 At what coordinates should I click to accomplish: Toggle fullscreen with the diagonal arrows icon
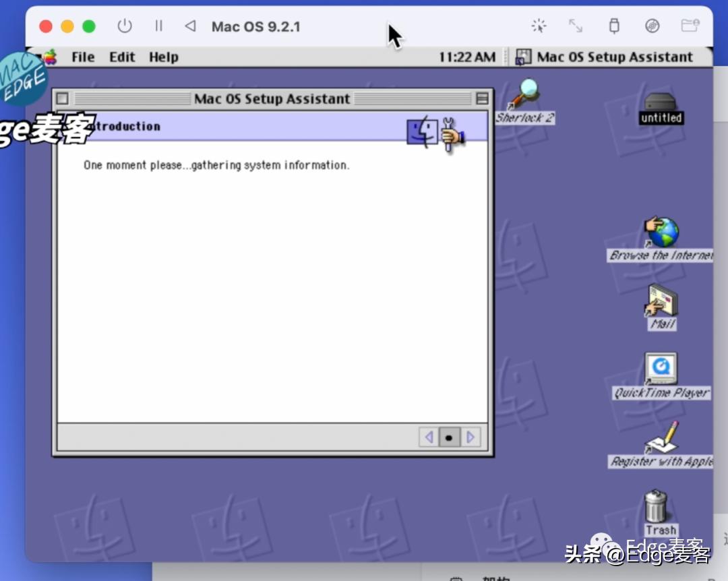[x=575, y=26]
